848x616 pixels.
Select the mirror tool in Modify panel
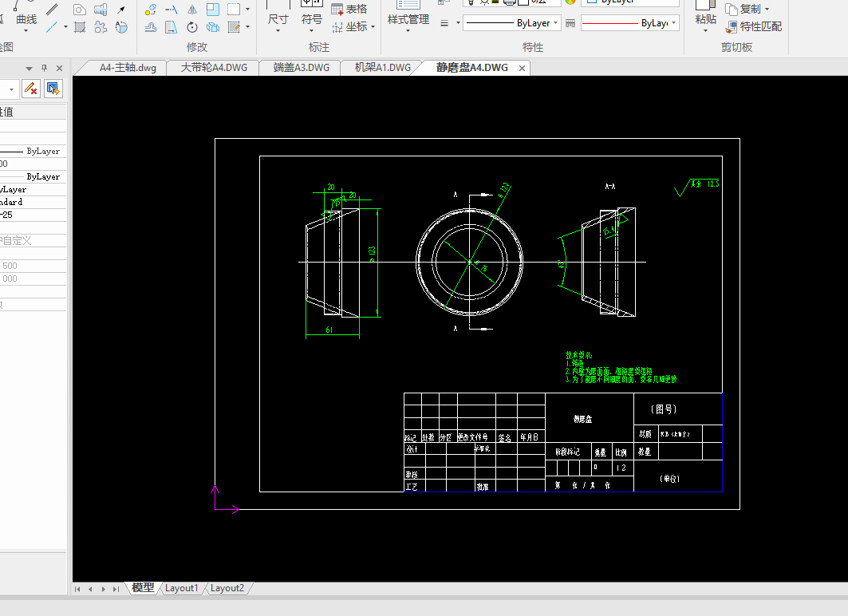coord(192,10)
